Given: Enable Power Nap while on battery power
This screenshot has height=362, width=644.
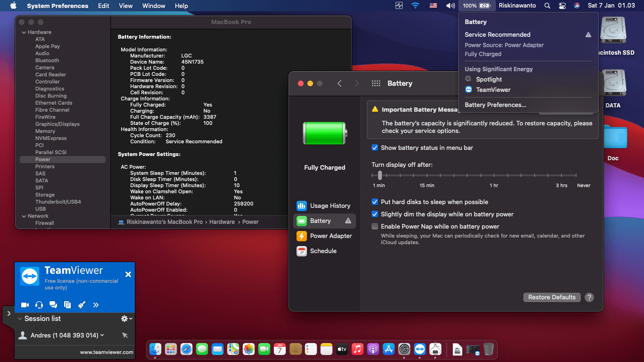Looking at the screenshot, I should point(375,226).
